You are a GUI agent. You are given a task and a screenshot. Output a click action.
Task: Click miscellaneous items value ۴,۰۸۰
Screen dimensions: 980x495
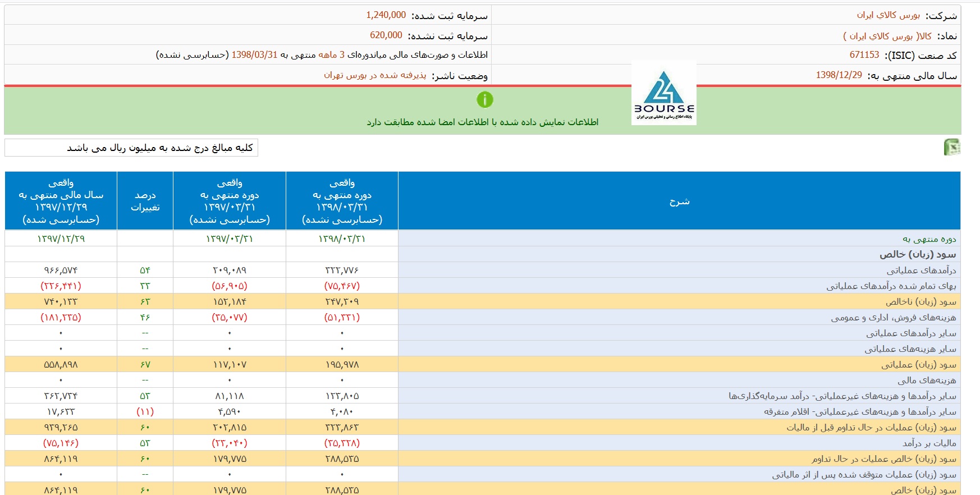pos(342,412)
